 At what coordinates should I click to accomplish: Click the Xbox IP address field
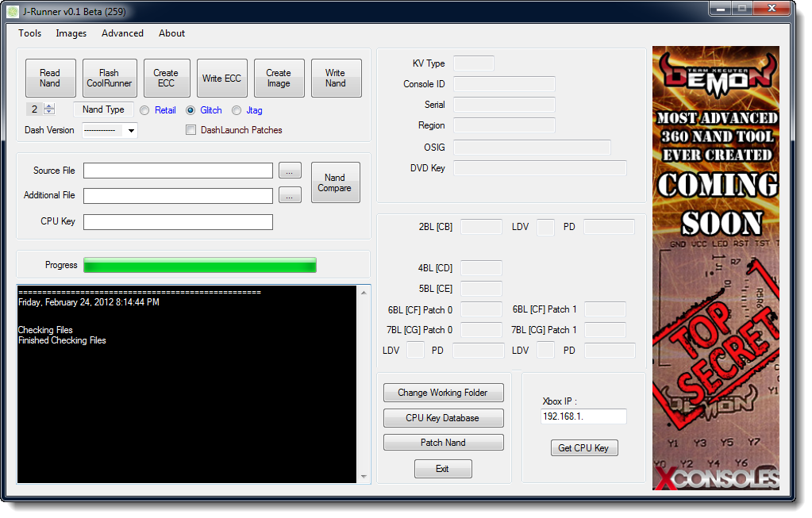pos(583,416)
